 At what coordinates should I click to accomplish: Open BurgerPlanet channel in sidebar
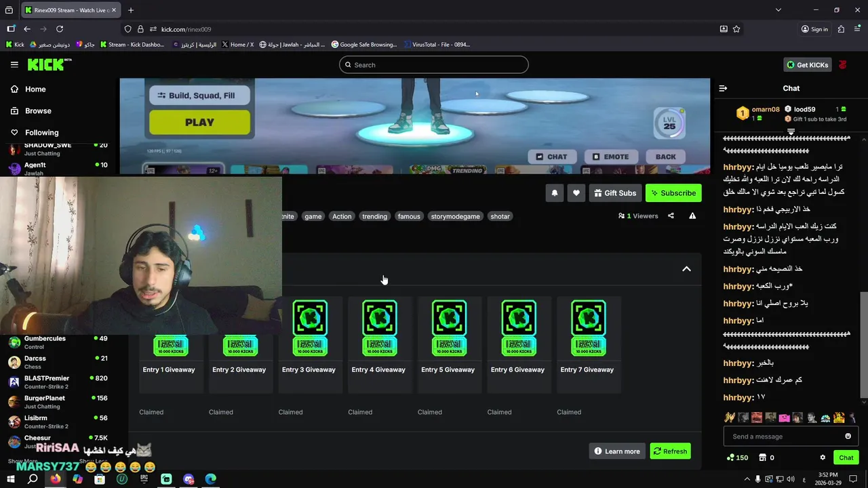(58, 402)
